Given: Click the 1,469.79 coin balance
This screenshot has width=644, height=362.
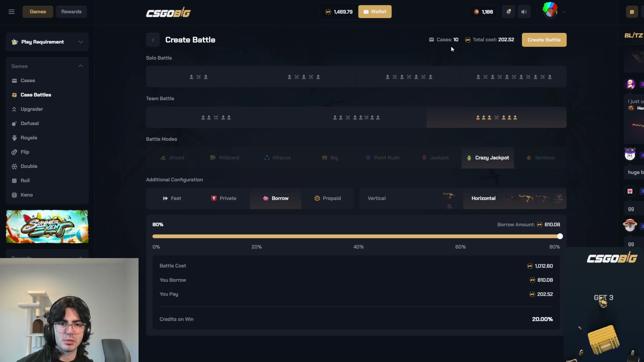Looking at the screenshot, I should (339, 12).
